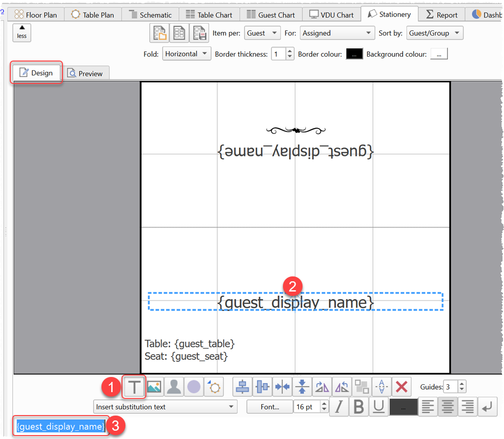Toggle bold text formatting
The height and width of the screenshot is (439, 504).
(359, 407)
